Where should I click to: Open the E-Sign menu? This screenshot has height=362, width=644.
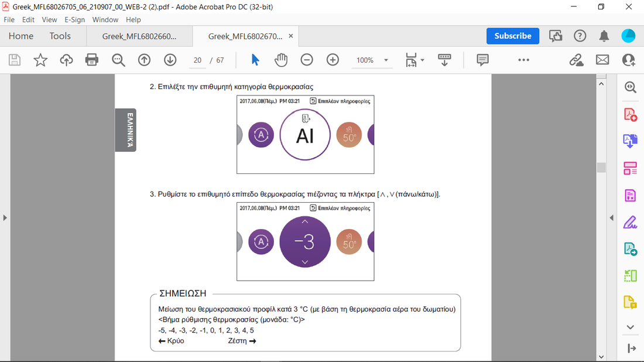pos(74,19)
